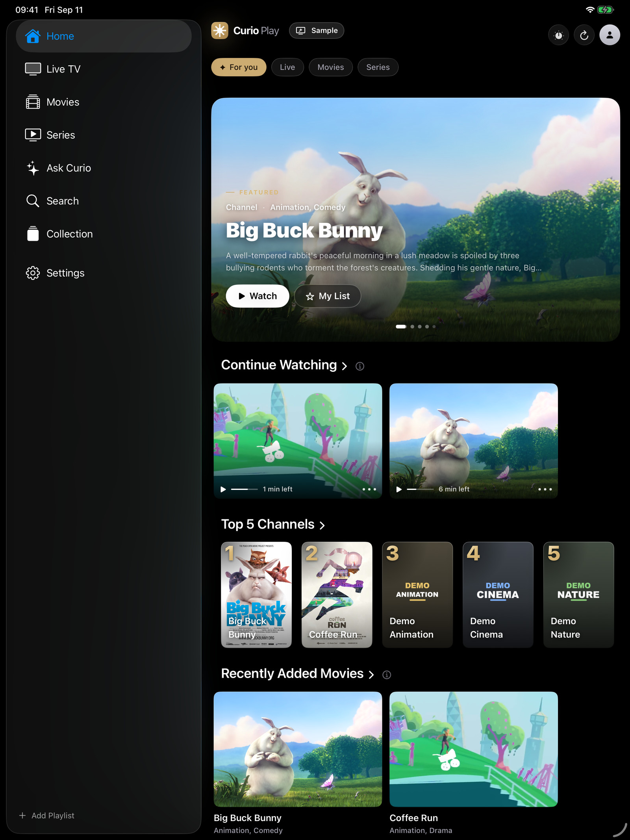This screenshot has width=630, height=840.
Task: Jump to the second featured carousel dot
Action: click(412, 326)
